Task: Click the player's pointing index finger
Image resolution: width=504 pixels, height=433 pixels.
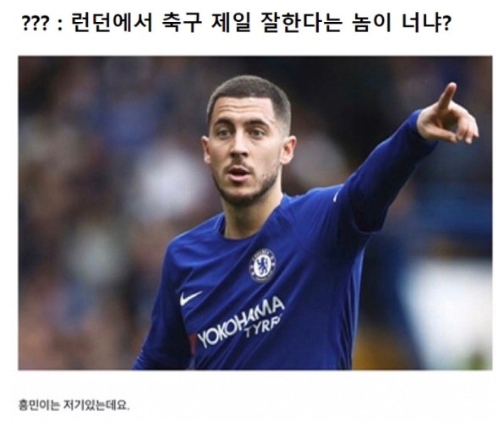Action: point(447,96)
